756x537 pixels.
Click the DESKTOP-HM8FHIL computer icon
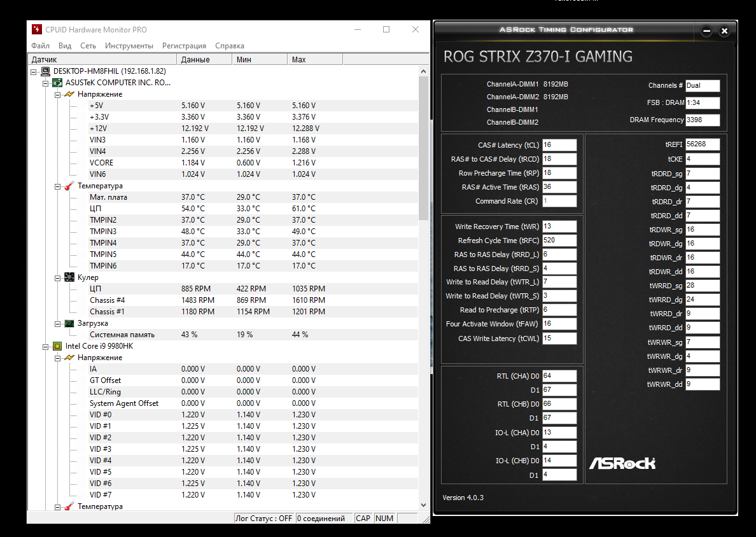[45, 71]
